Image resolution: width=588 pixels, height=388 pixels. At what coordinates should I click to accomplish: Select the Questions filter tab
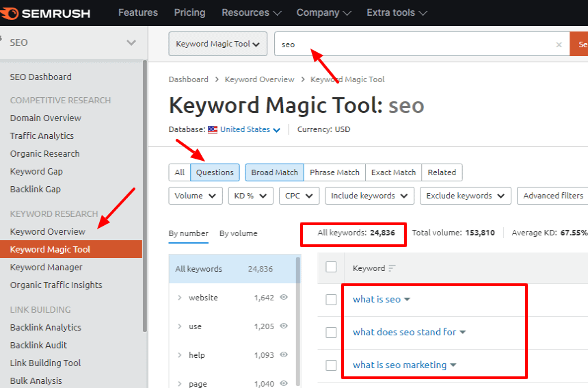215,172
